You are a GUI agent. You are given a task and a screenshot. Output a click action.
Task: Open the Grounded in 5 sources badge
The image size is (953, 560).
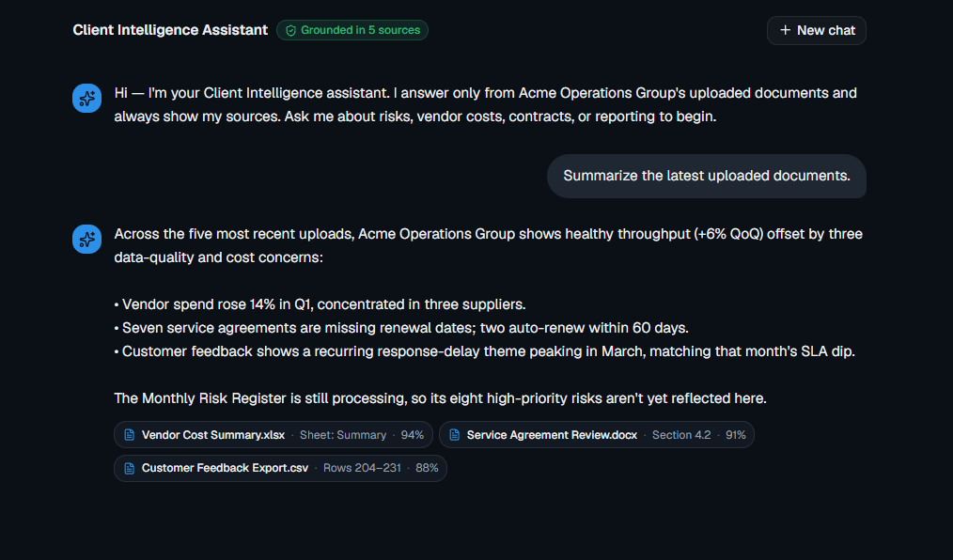tap(352, 30)
